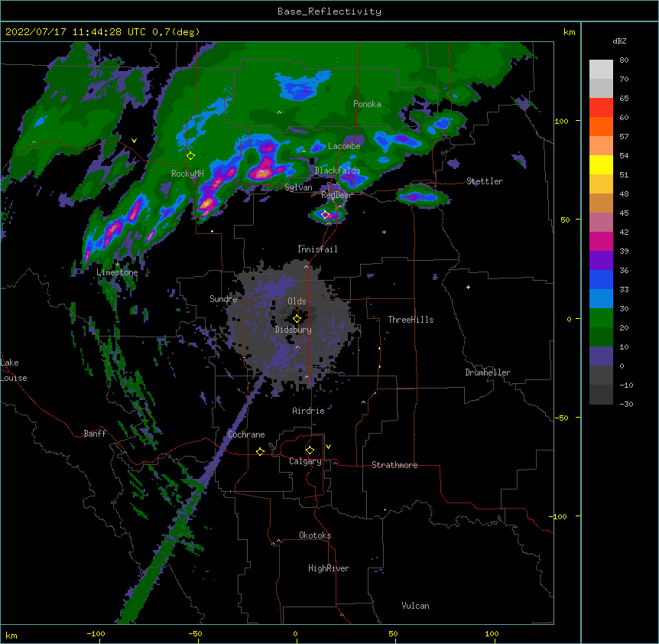Pick the orange 57-60 dBZ legend swatch

[601, 127]
